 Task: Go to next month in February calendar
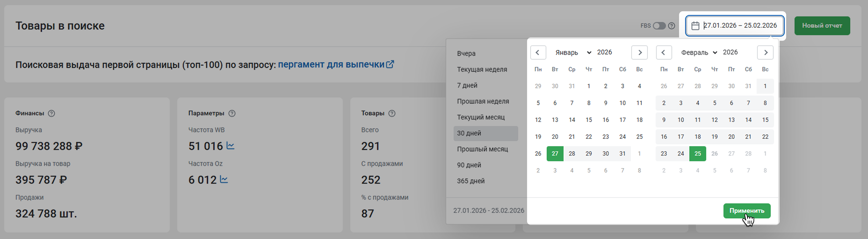pyautogui.click(x=765, y=53)
